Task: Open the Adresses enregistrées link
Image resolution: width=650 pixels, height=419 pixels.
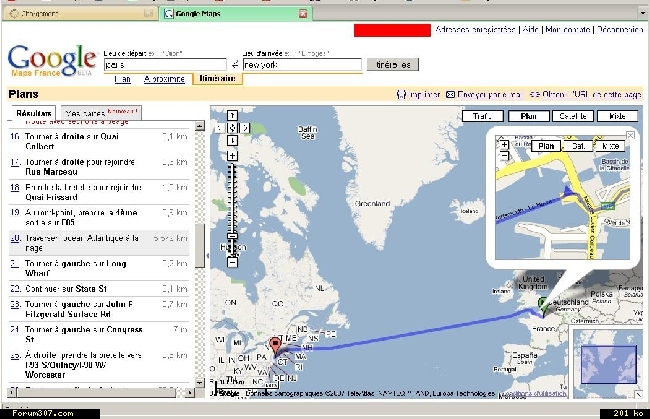Action: (475, 29)
